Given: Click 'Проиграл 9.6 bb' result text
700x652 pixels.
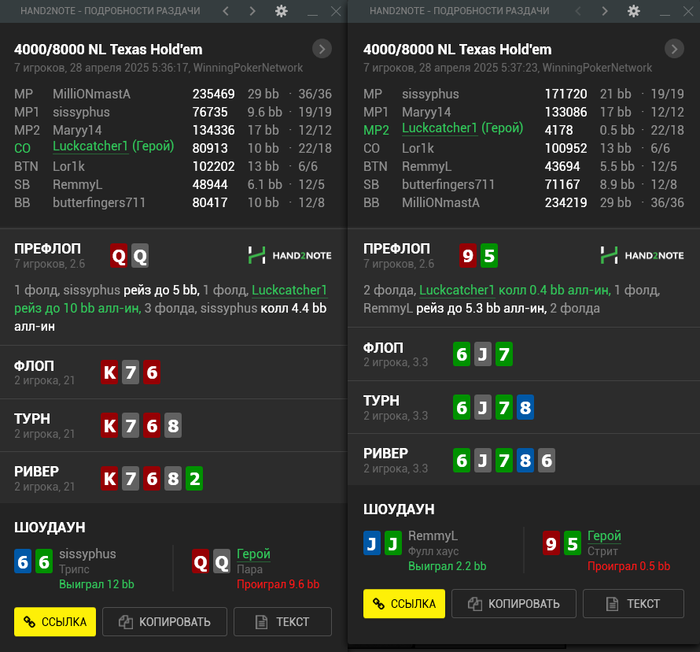Looking at the screenshot, I should tap(278, 584).
